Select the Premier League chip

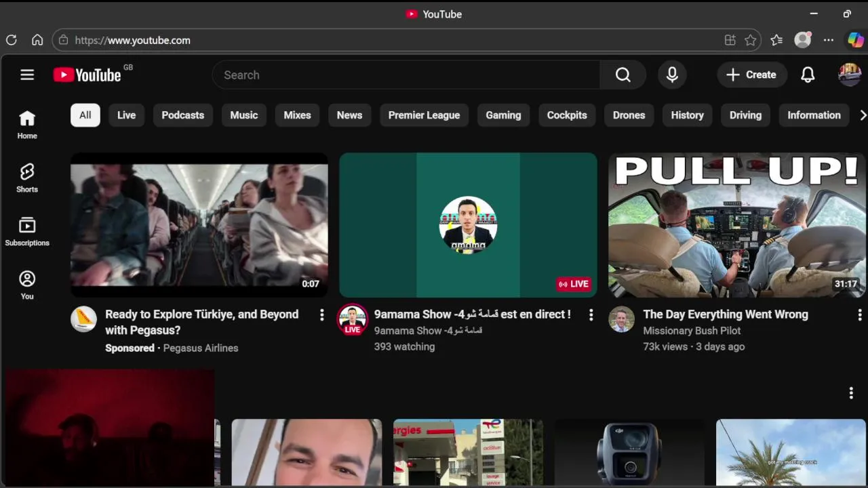point(424,115)
